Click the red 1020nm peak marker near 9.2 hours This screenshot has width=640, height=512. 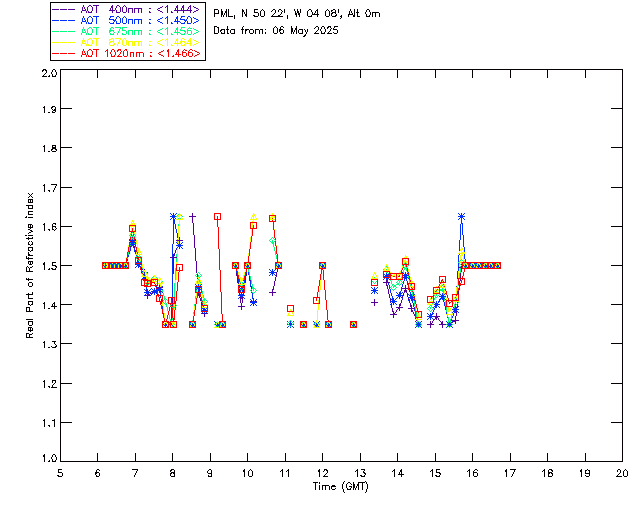[218, 217]
